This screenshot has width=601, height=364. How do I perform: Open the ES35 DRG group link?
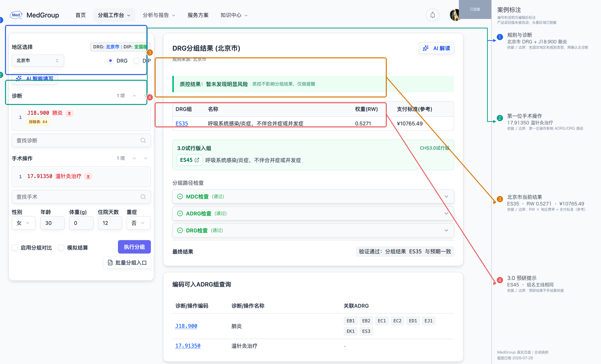click(182, 124)
